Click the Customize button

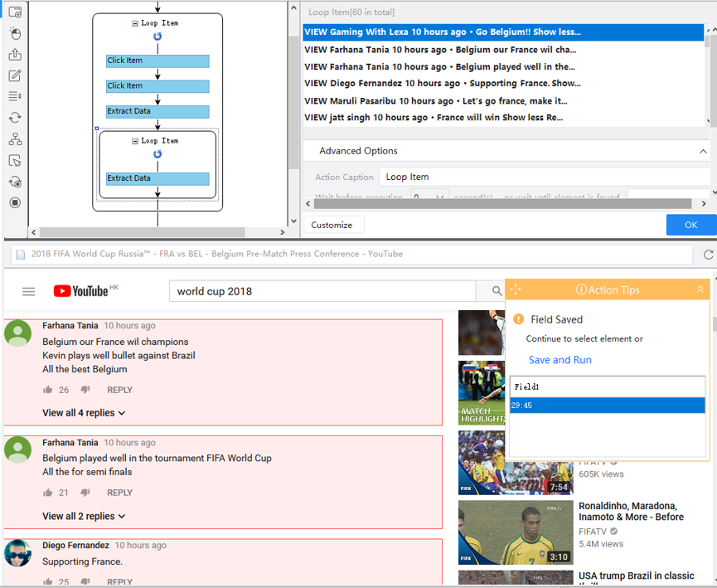tap(332, 225)
